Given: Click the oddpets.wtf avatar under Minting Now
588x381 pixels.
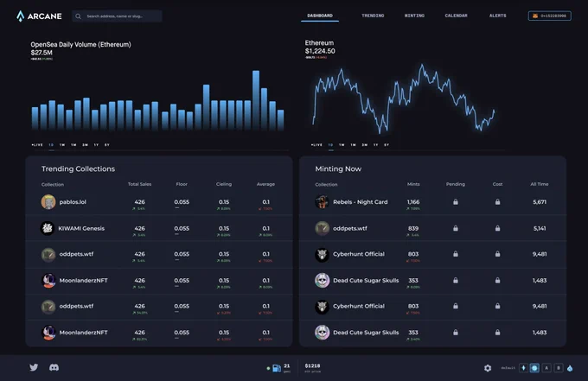Looking at the screenshot, I should click(x=323, y=228).
